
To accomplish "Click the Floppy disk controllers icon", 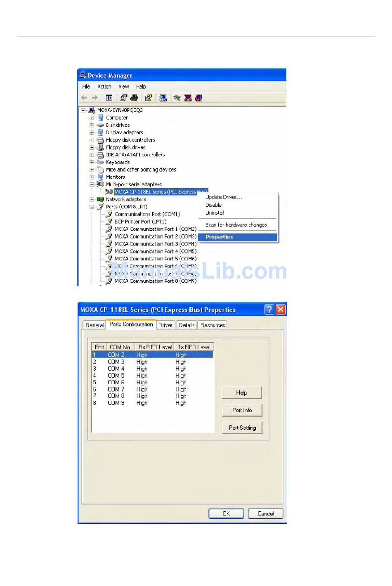I will point(100,140).
